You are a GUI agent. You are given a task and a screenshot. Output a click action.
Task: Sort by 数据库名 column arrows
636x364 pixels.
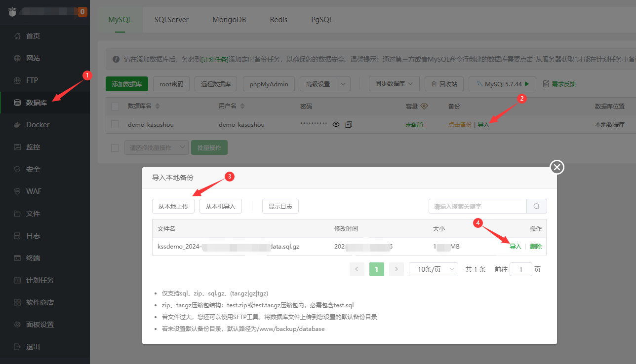157,106
